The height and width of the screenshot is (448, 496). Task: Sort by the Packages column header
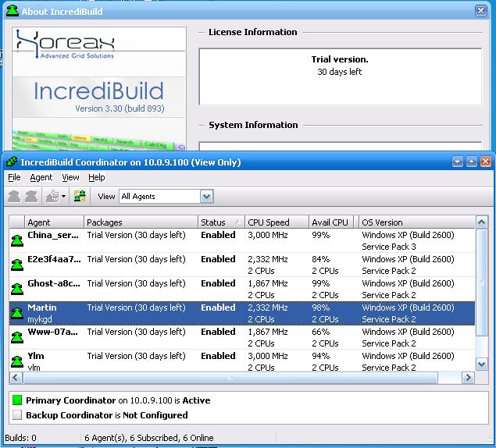pyautogui.click(x=141, y=222)
